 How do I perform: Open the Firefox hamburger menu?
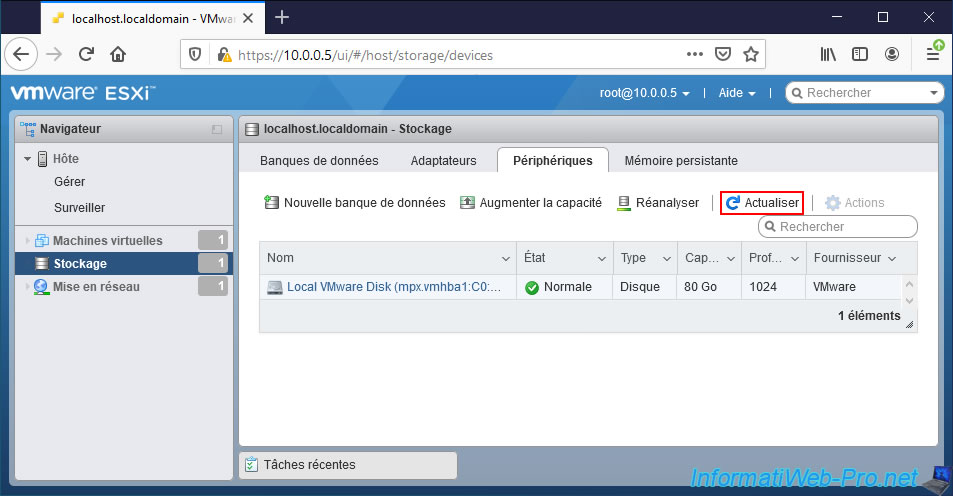[x=934, y=53]
